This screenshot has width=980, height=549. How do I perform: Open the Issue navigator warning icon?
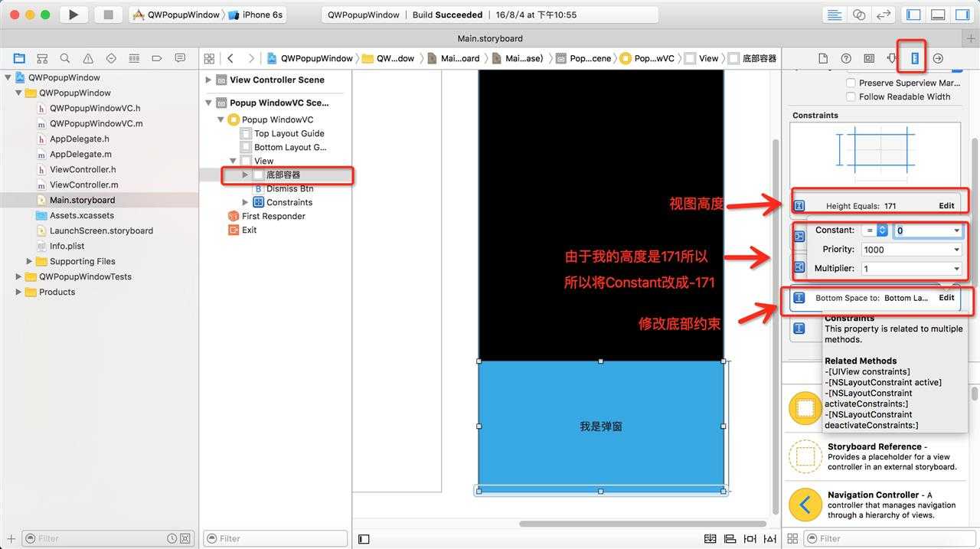coord(88,58)
